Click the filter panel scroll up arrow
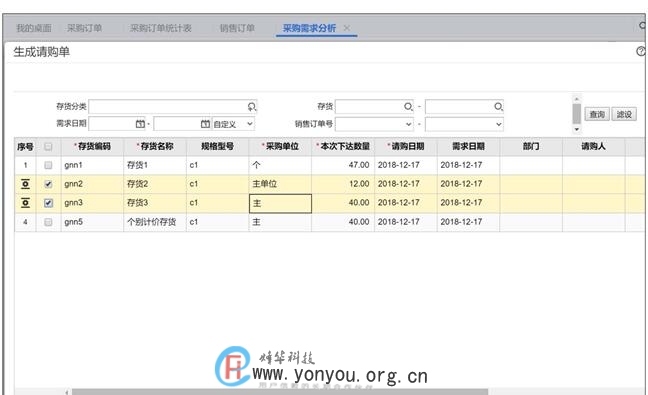This screenshot has height=395, width=648. point(577,99)
